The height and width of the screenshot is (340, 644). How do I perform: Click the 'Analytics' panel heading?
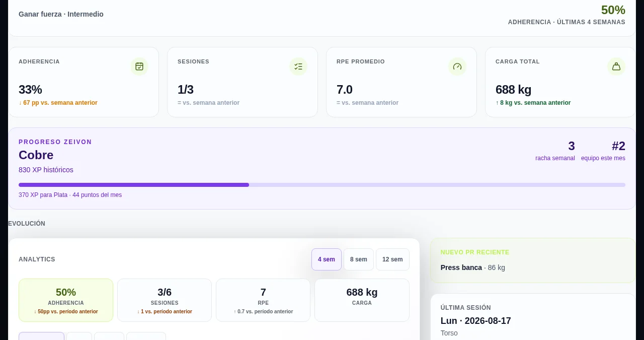[x=37, y=259]
